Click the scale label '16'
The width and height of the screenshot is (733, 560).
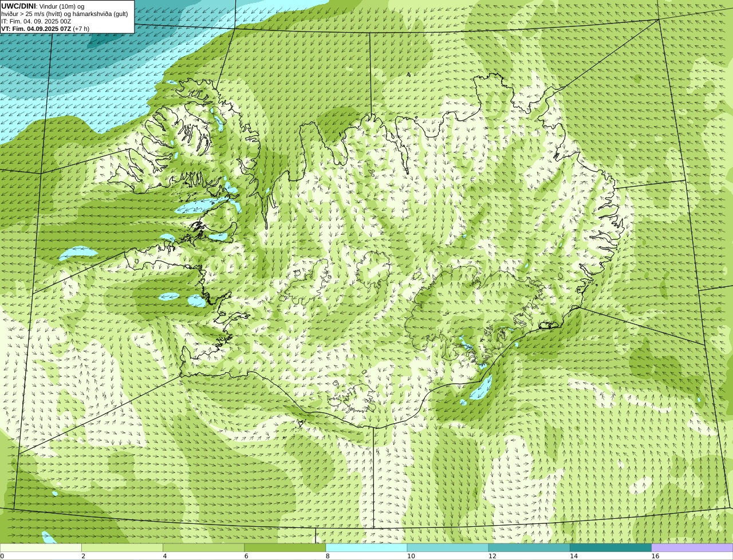[x=655, y=556]
